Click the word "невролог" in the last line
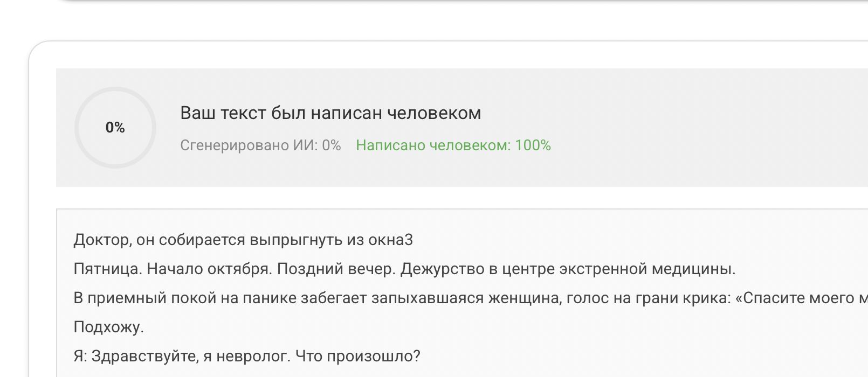Viewport: 868px width, 377px height. (x=253, y=356)
